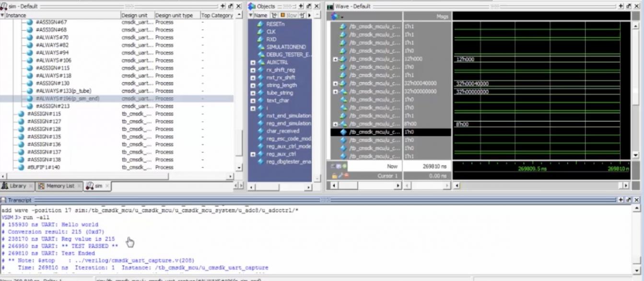
Task: Click the Now filter button in Objects toolbar
Action: pos(289,15)
